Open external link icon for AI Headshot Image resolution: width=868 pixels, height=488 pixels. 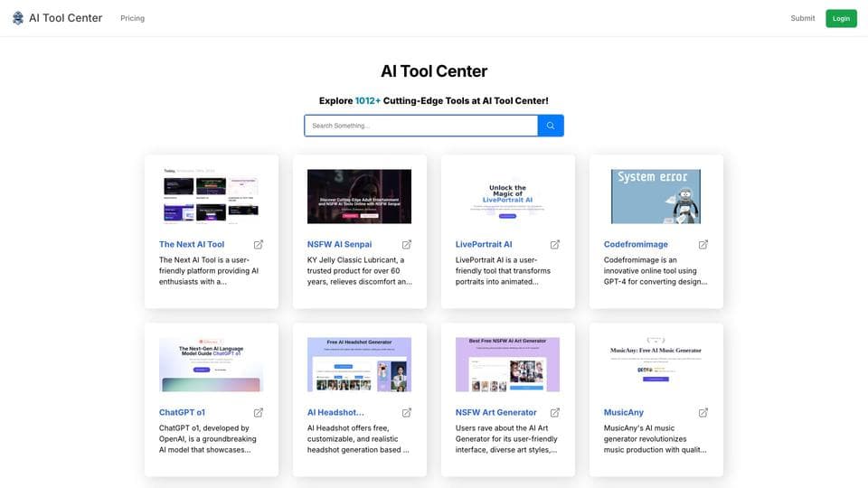[x=407, y=413]
